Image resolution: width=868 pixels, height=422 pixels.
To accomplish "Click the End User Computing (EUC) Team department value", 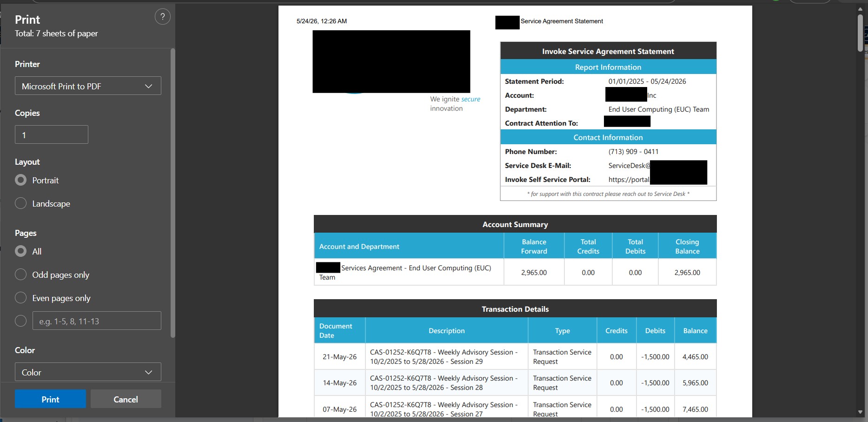I will [x=659, y=109].
